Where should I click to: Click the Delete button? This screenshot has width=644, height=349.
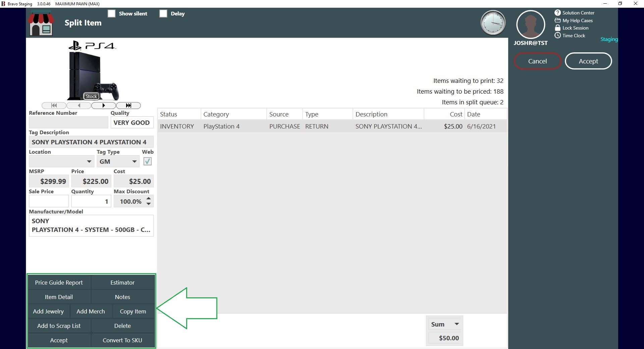(123, 326)
